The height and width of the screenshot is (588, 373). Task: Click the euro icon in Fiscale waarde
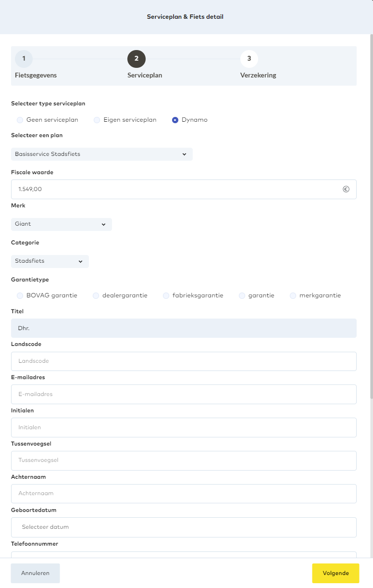(x=346, y=189)
